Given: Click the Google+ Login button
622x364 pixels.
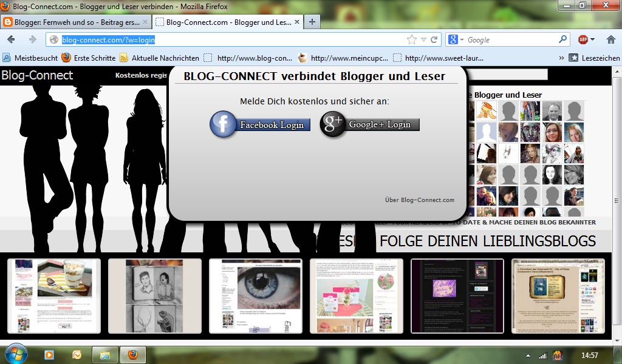Looking at the screenshot, I should pyautogui.click(x=370, y=124).
